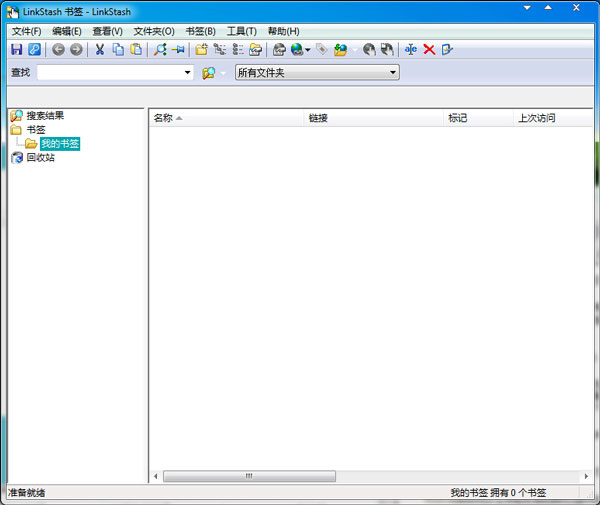Click the Paste clipboard icon
Viewport: 600px width, 505px height.
click(135, 49)
